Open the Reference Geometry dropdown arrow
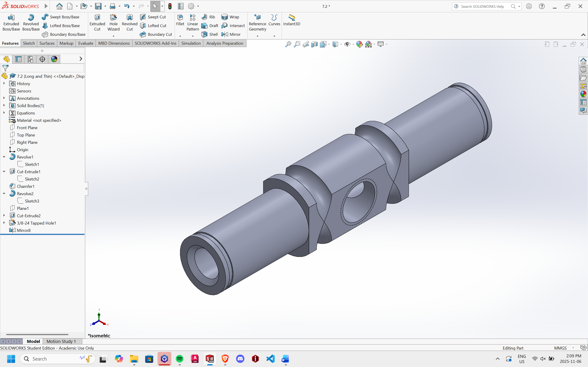This screenshot has height=367, width=588. coord(257,36)
